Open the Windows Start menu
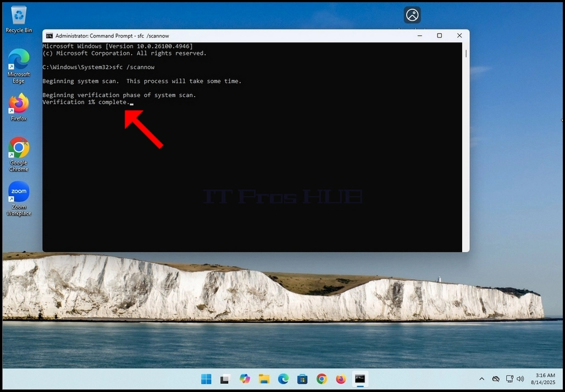Screen dimensions: 565x392 206,379
